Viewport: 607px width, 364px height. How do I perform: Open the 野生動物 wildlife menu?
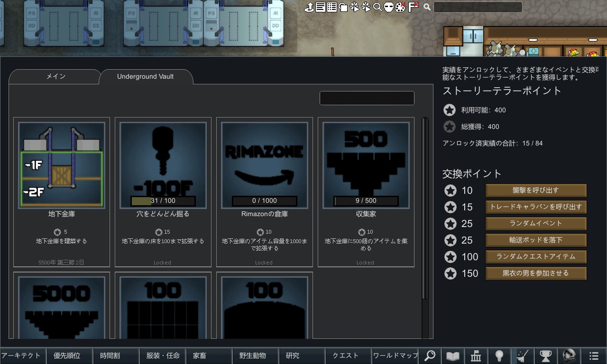(x=256, y=355)
